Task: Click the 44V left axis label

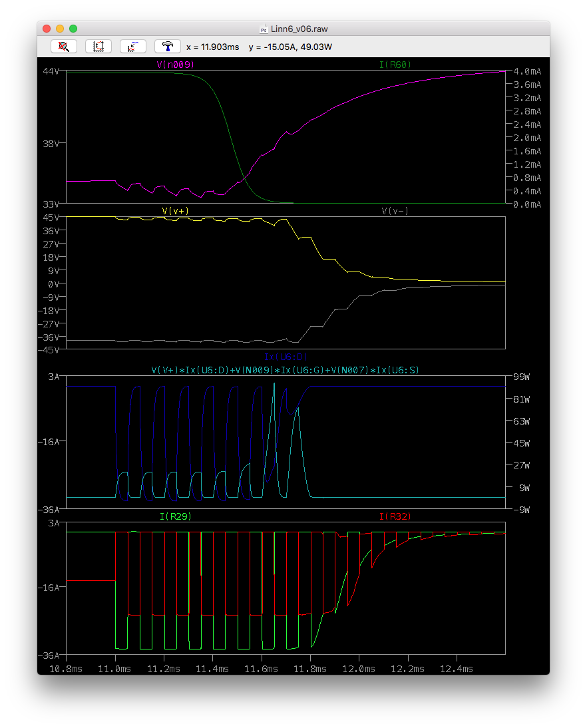Action: [x=51, y=71]
